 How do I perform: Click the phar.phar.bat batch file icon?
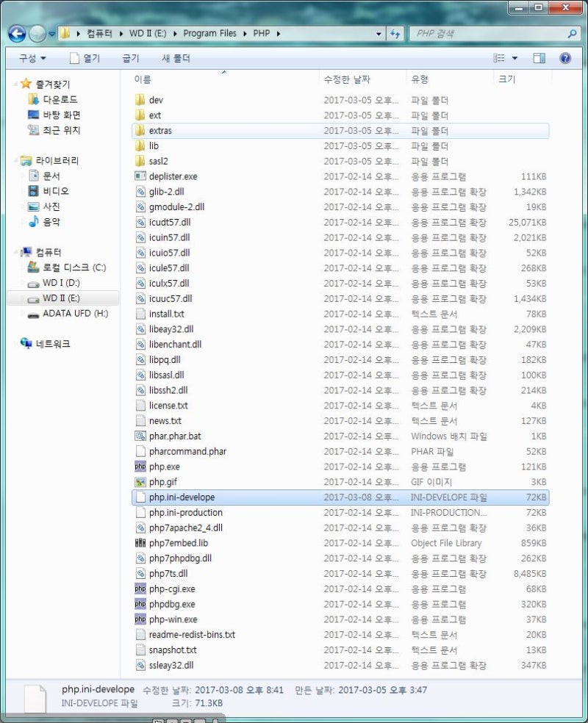(x=140, y=436)
